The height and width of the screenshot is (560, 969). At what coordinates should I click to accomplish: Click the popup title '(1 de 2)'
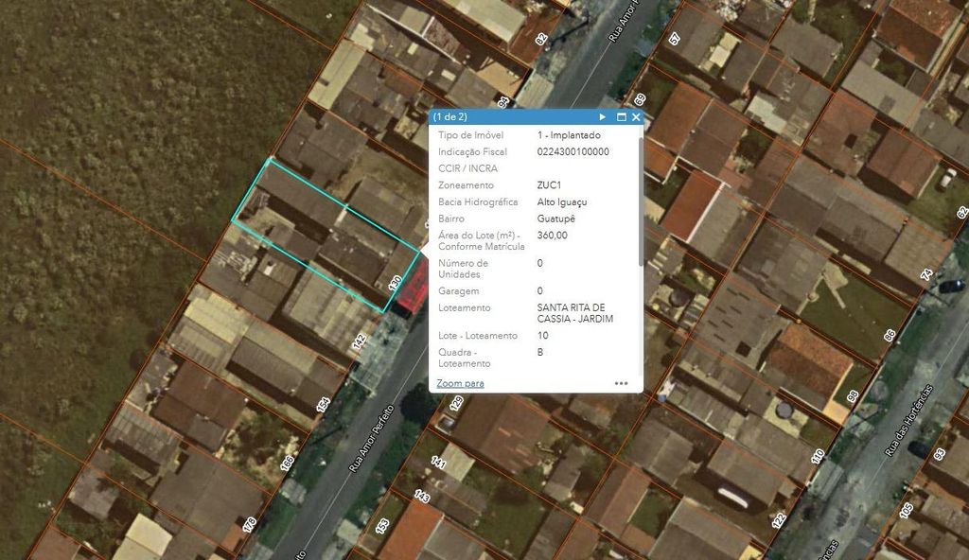click(x=449, y=116)
